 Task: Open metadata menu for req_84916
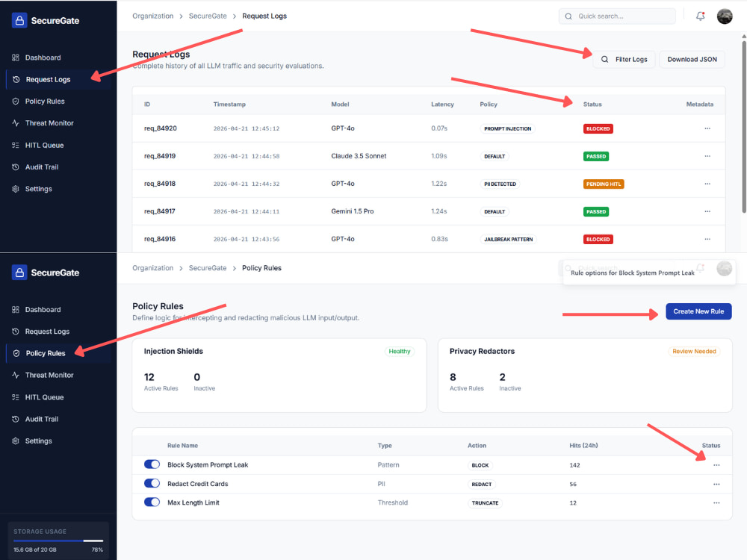click(707, 239)
